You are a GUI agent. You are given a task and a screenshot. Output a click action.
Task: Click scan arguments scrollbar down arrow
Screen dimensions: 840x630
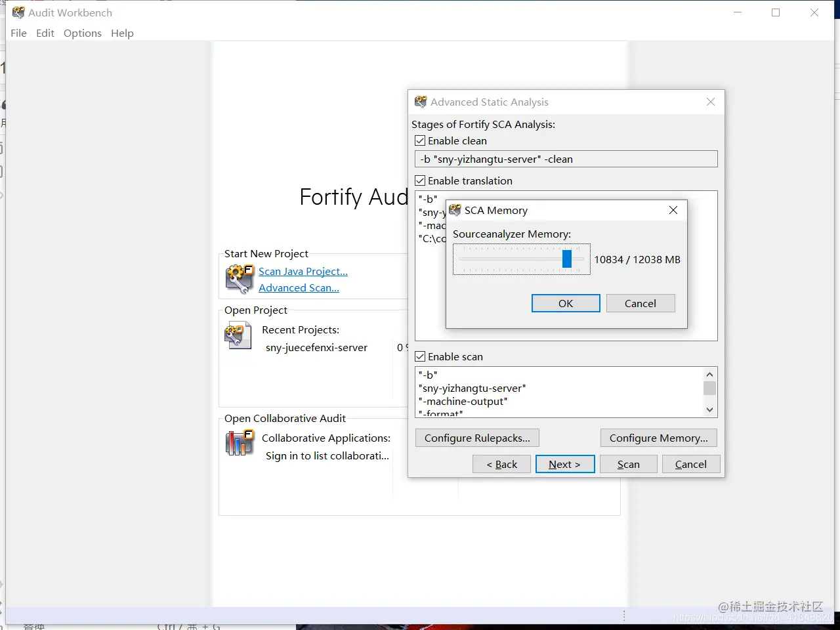709,409
